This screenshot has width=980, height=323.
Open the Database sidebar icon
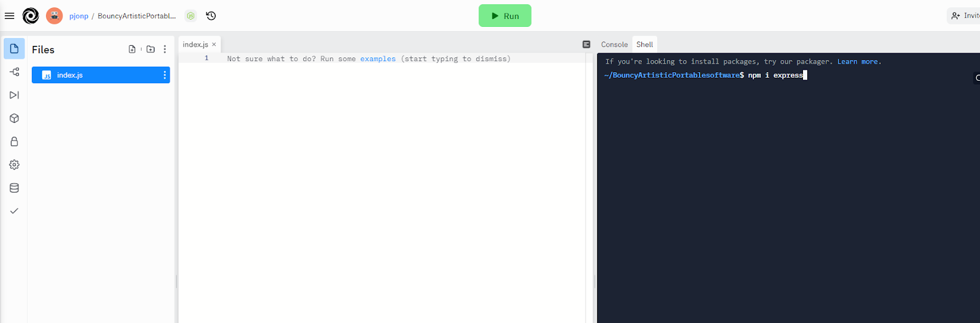coord(14,188)
